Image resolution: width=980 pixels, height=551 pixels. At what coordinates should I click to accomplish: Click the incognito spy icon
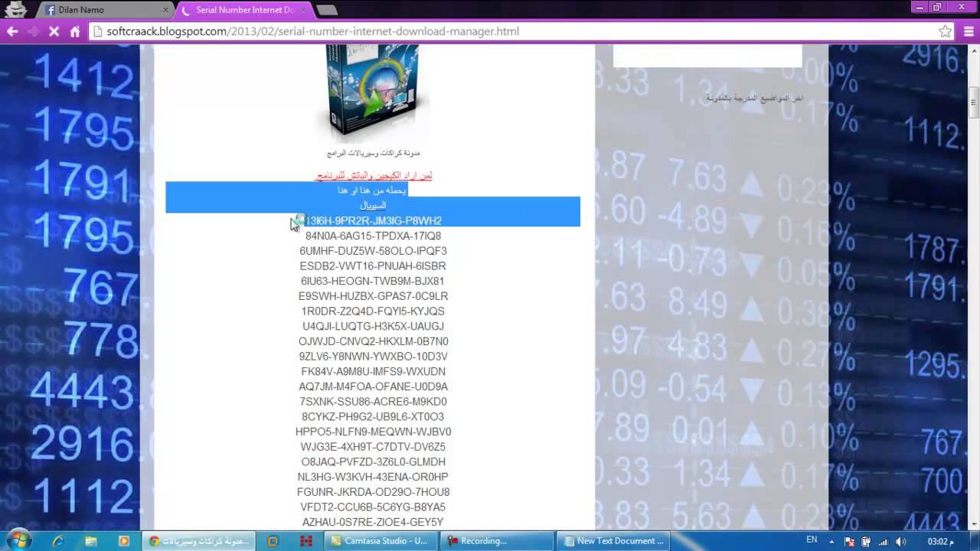[x=15, y=9]
